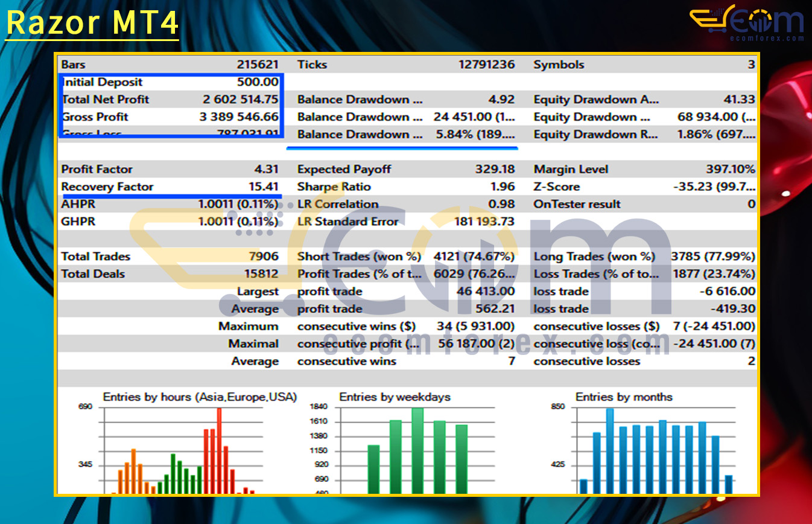Click the "Entries by hours (Asia,Europe,USA)" chart title
Image resolution: width=812 pixels, height=524 pixels.
[x=200, y=398]
